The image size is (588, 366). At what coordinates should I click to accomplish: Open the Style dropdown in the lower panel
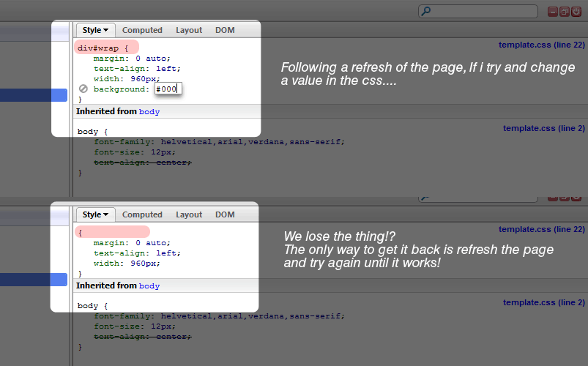click(95, 214)
